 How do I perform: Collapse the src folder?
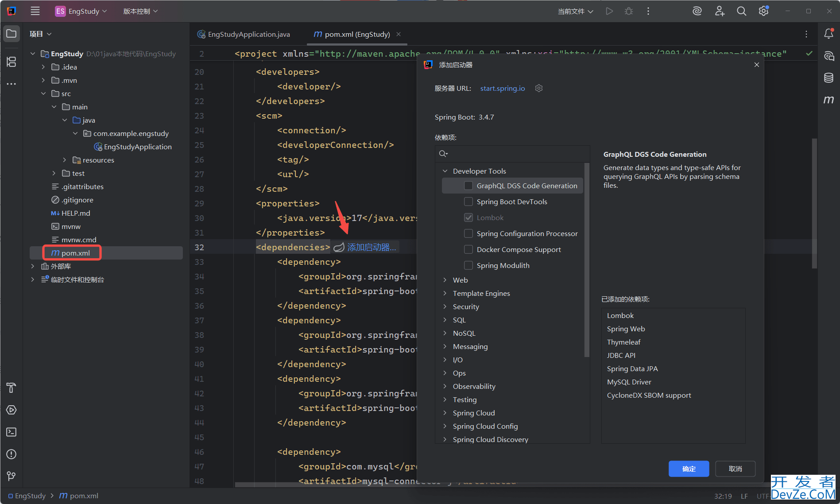pos(43,93)
